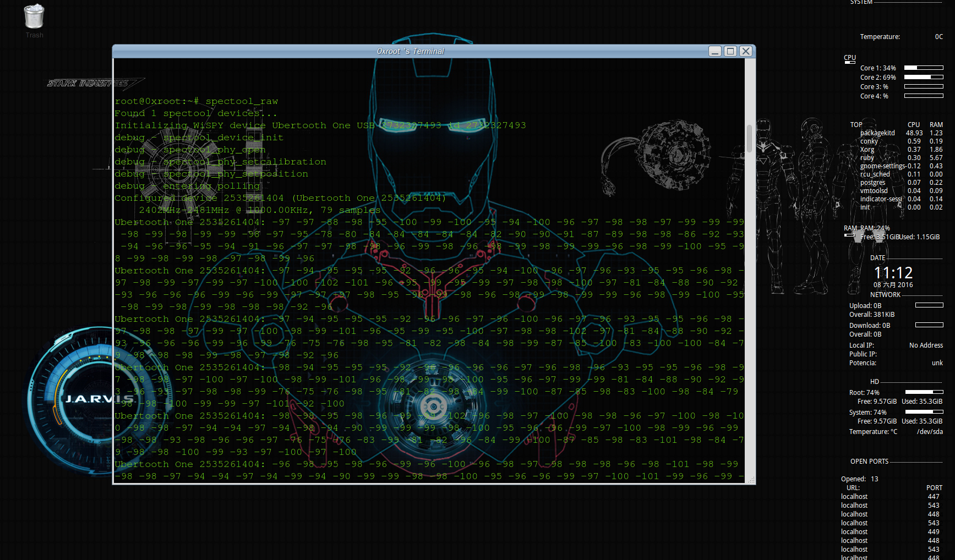
Task: Click port number 449 in open ports
Action: click(934, 532)
